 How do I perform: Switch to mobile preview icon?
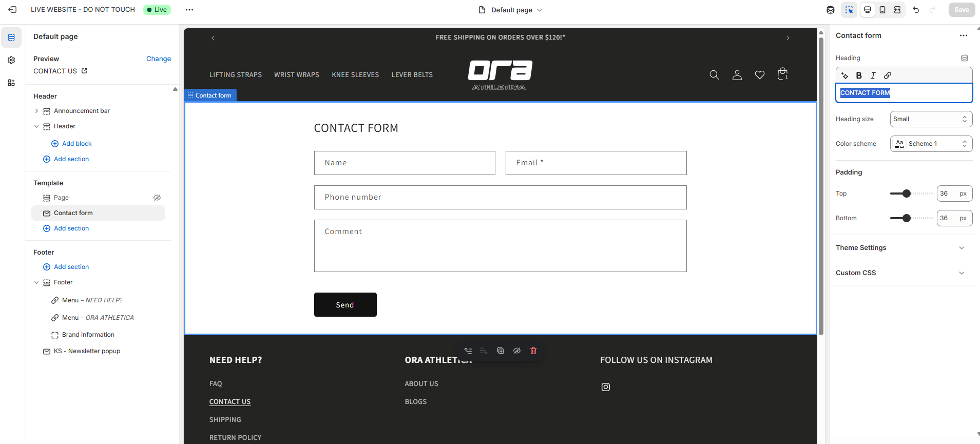(x=882, y=10)
